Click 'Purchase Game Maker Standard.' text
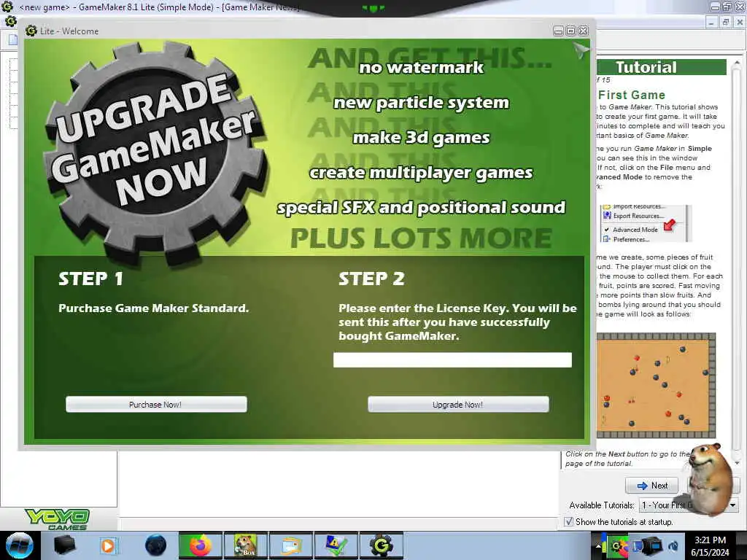747x560 pixels. pos(153,308)
